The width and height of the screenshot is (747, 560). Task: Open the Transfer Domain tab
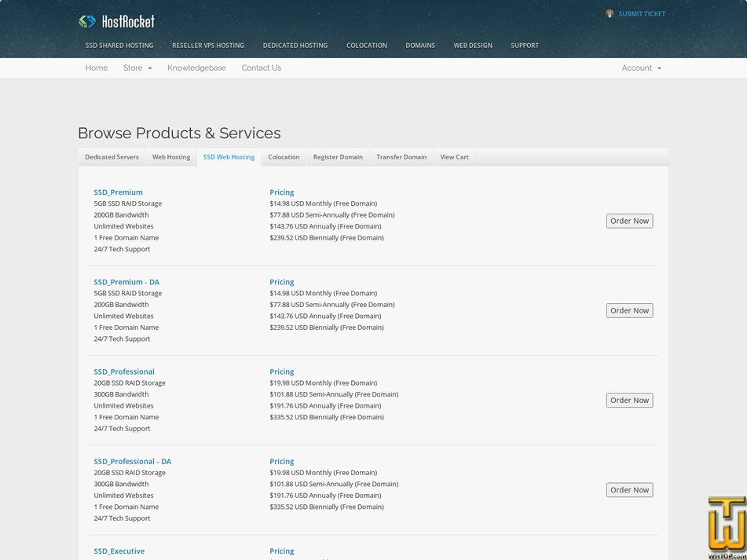tap(401, 156)
